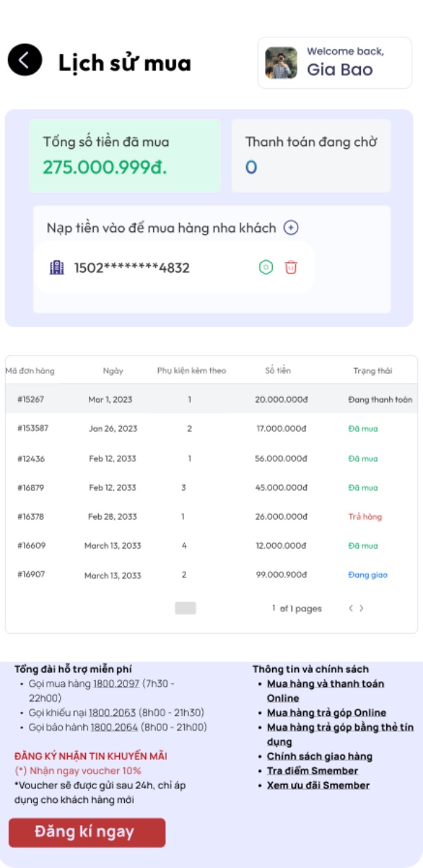Open Gia Bao profile avatar
Viewport: 423px width, 868px height.
(x=281, y=63)
